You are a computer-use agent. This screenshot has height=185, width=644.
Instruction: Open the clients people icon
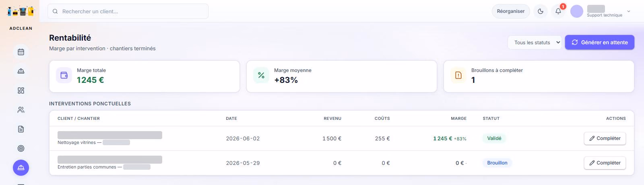click(x=21, y=110)
